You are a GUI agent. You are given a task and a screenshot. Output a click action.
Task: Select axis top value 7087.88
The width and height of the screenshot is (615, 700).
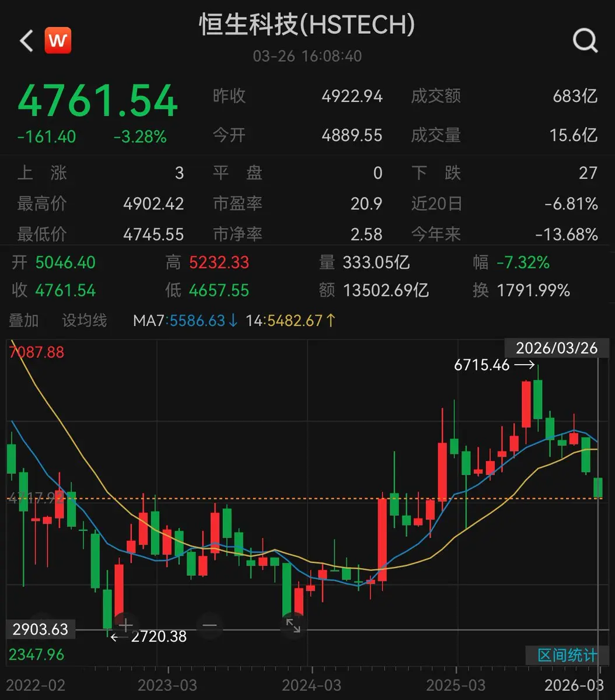coord(37,352)
